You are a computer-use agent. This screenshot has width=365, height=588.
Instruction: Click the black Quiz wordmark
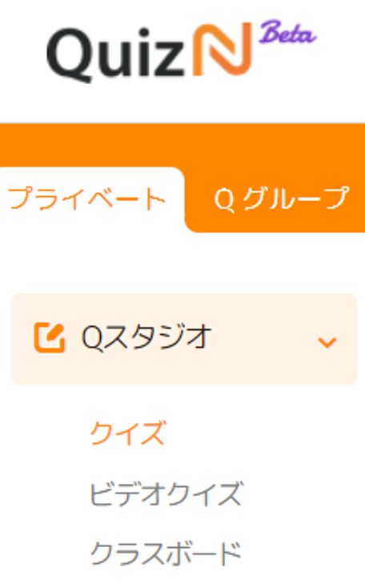116,53
